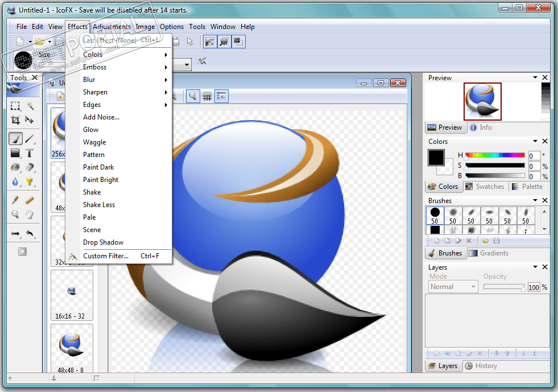Select the Line drawing tool
Screen dimensions: 558x392
[x=30, y=138]
